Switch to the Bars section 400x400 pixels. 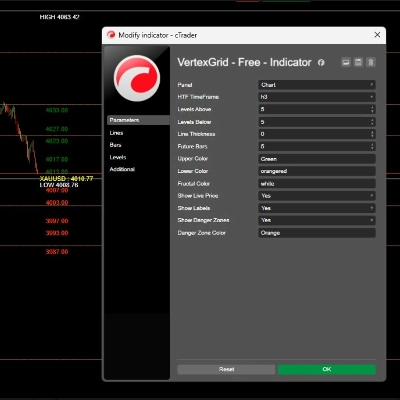coord(115,145)
